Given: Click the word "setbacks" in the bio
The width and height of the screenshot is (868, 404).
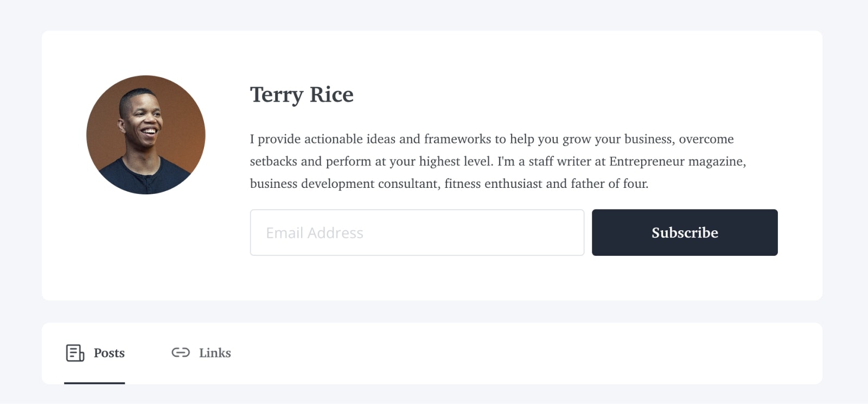Looking at the screenshot, I should 273,161.
